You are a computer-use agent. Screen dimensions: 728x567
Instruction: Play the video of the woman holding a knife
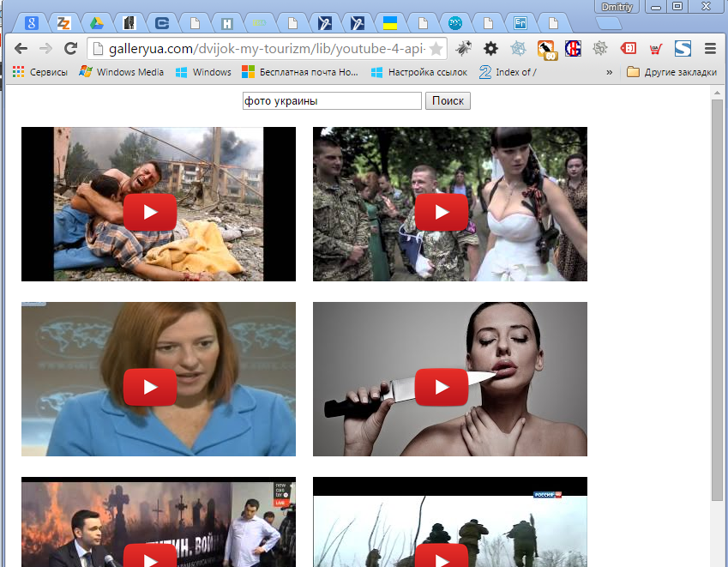coord(442,387)
